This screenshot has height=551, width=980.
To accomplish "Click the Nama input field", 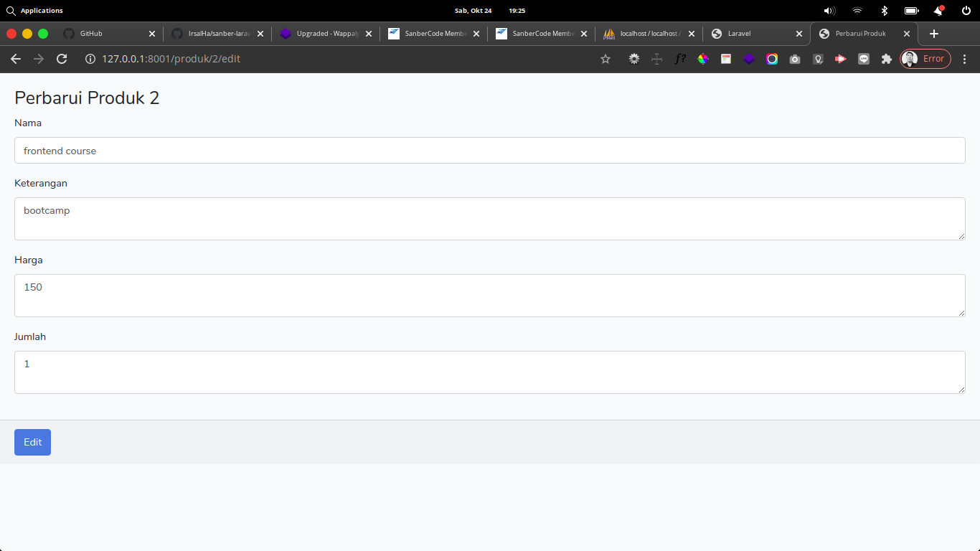I will pyautogui.click(x=490, y=151).
